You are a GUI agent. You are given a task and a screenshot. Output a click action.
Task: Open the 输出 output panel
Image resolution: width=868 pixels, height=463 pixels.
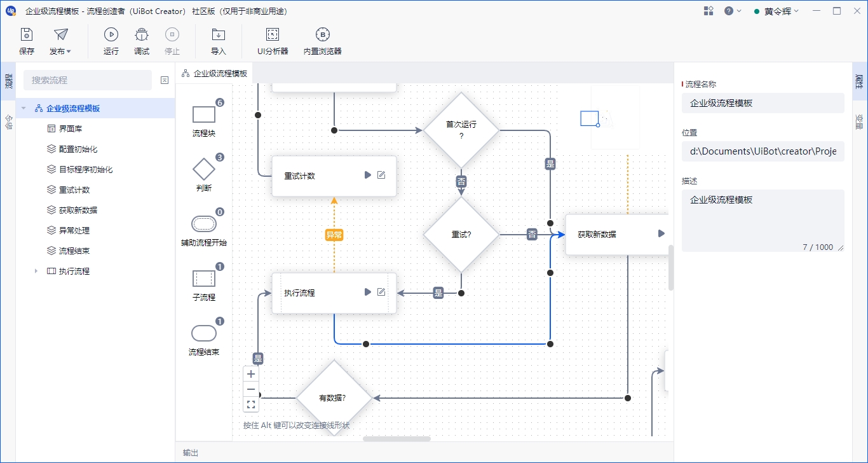191,453
